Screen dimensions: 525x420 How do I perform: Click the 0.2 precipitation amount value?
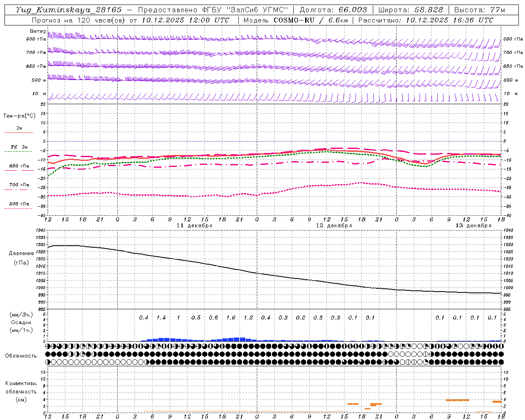(x=301, y=317)
